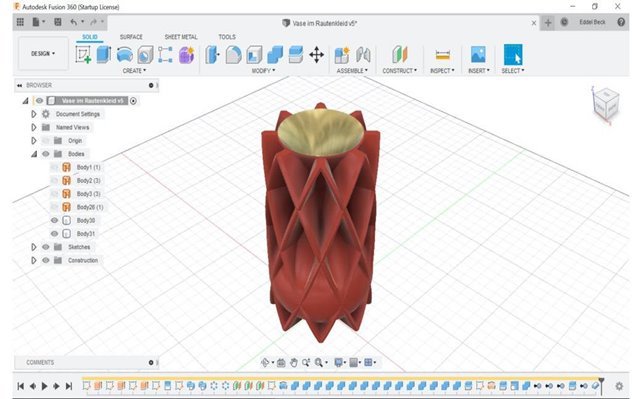Select the Revolve tool icon
The image size is (641, 399).
125,55
